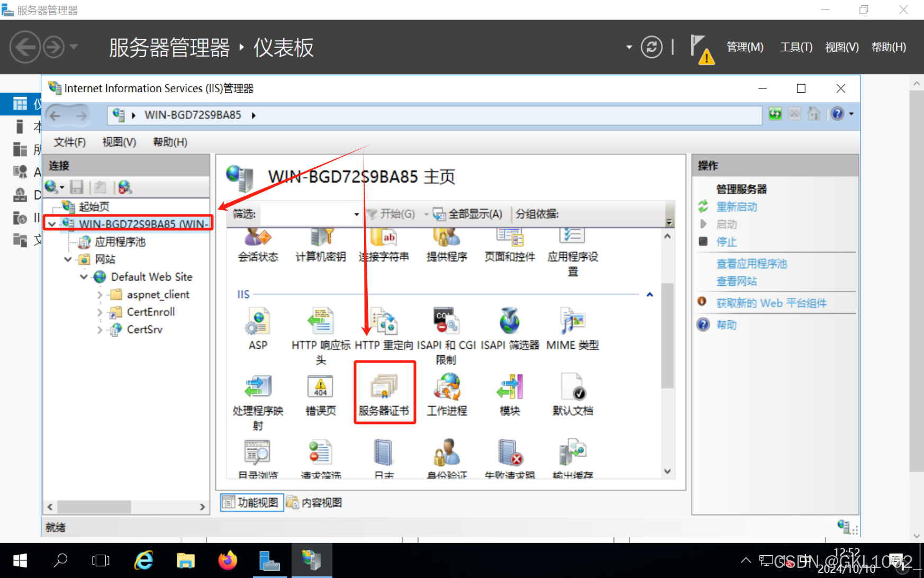The image size is (924, 578).
Task: Expand the CertSrv node
Action: pyautogui.click(x=100, y=330)
